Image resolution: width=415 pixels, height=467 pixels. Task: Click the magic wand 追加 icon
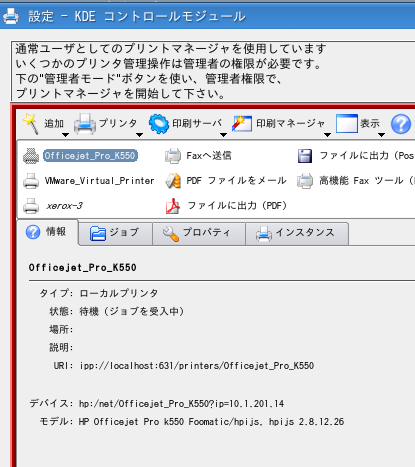click(x=31, y=124)
